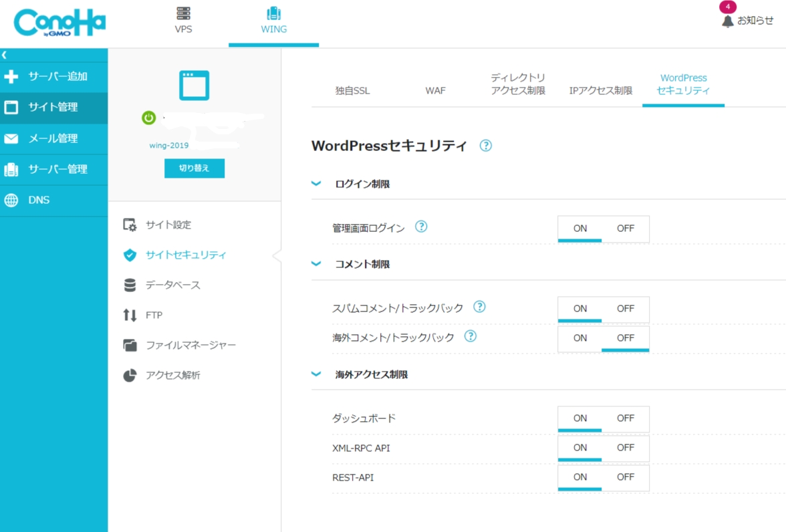Set XML-RPC API to OFF
The width and height of the screenshot is (786, 532).
point(625,448)
